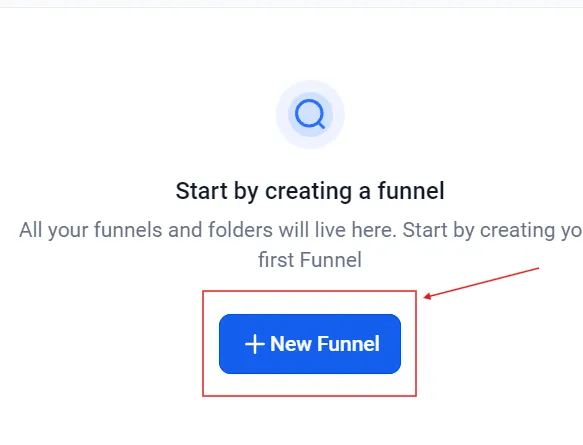Select the pale halo circle around the search icon
This screenshot has height=445, width=583.
[x=310, y=115]
